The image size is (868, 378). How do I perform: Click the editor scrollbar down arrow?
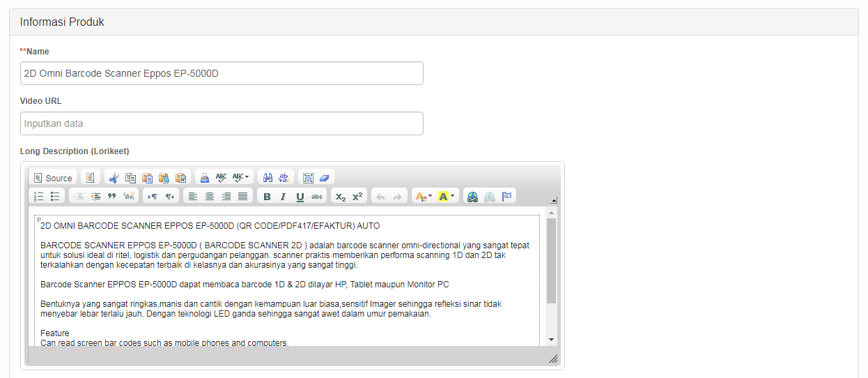(x=552, y=340)
